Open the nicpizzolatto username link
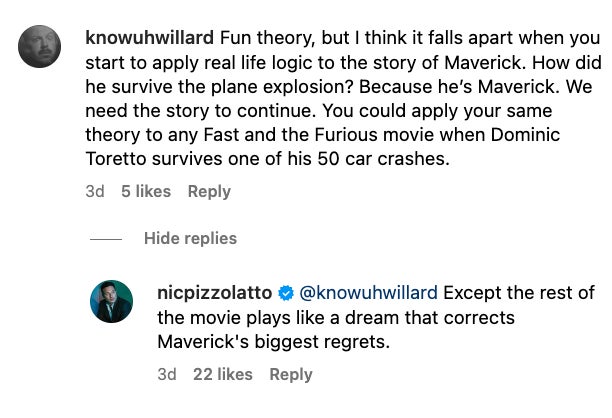This screenshot has height=418, width=612. point(215,293)
